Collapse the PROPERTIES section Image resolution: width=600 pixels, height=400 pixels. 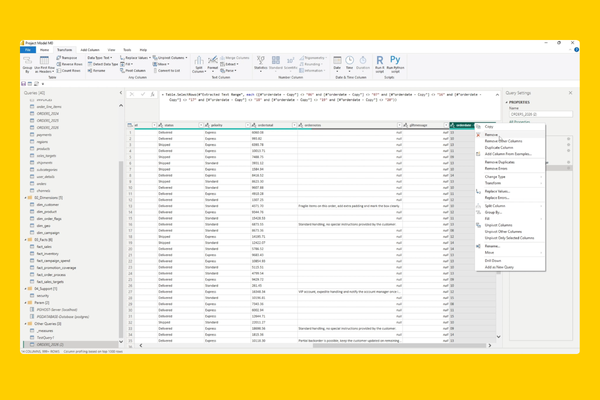pos(507,103)
